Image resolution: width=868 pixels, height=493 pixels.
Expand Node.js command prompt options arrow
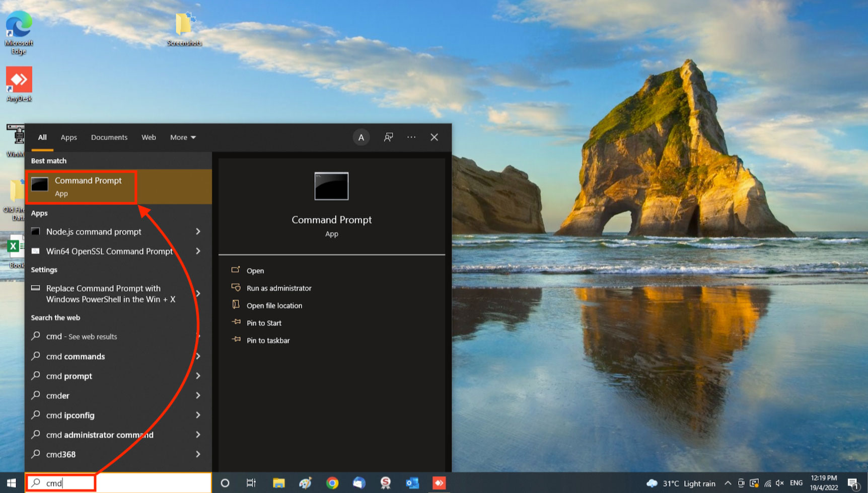coord(198,231)
